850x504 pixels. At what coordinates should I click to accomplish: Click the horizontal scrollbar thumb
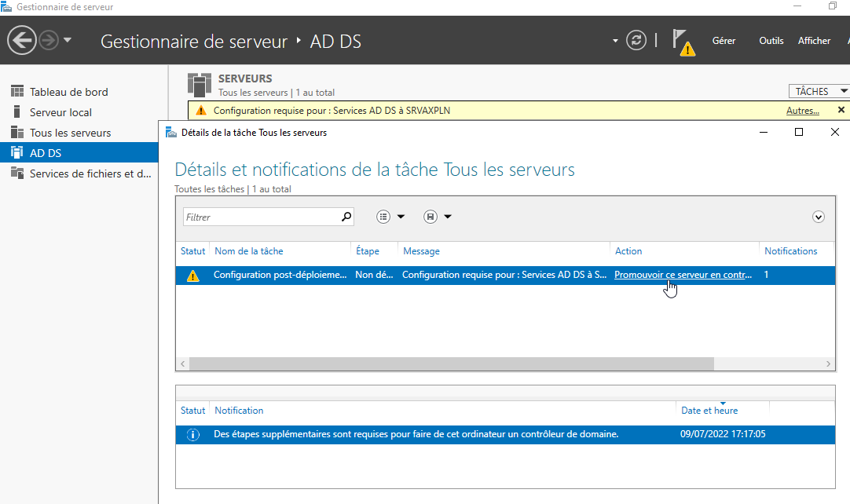coord(451,363)
